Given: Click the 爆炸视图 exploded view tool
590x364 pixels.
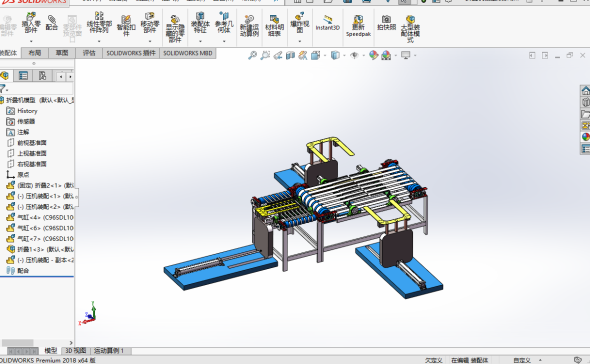Looking at the screenshot, I should tap(300, 23).
